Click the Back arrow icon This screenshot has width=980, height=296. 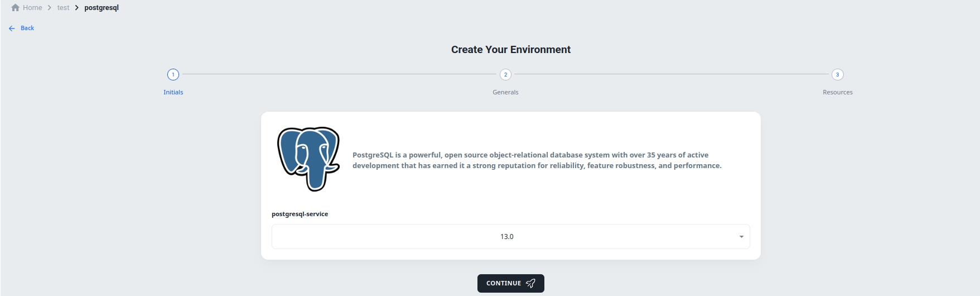point(12,28)
